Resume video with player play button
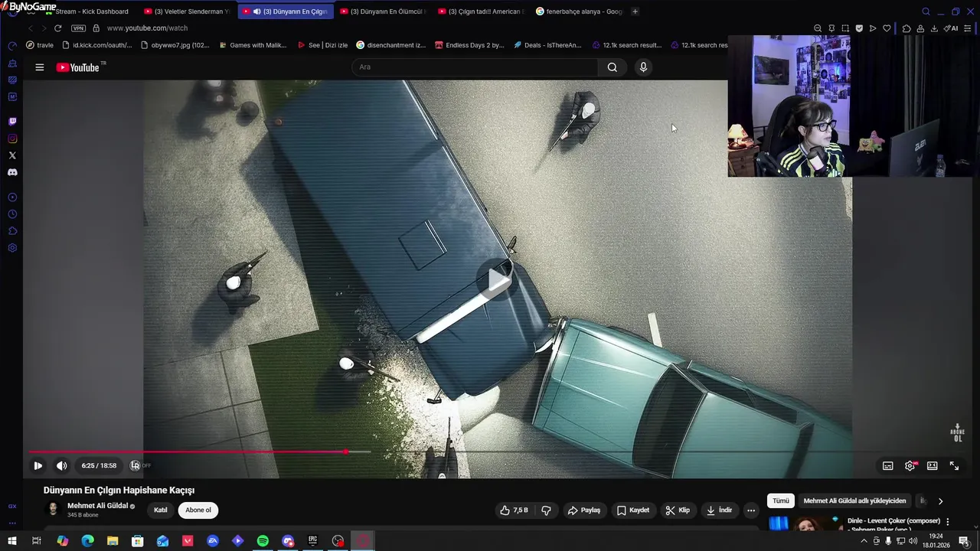 tap(38, 465)
